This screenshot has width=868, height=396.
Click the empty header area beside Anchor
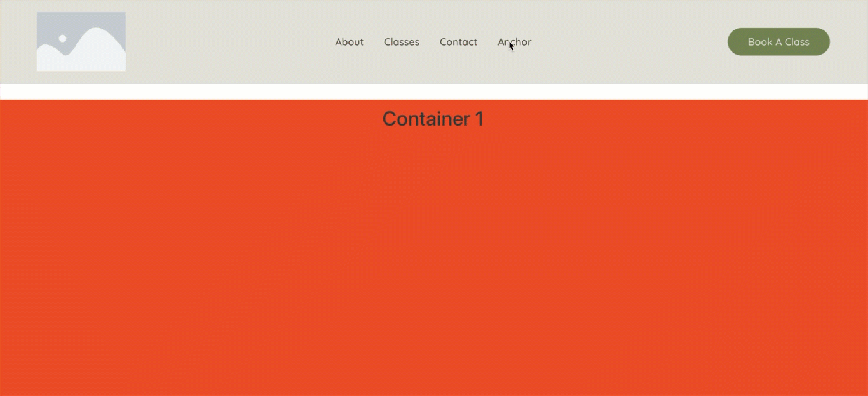pos(628,42)
